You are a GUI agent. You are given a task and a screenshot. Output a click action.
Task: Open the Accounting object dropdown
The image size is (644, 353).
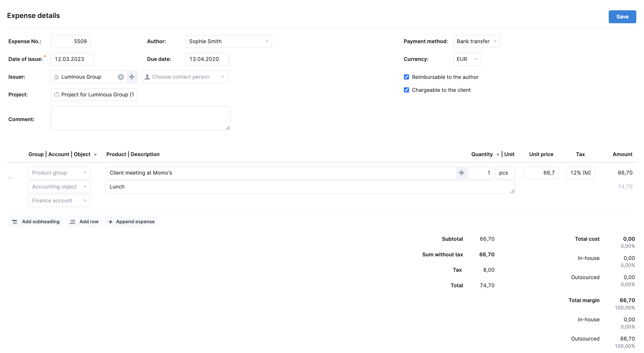point(59,187)
